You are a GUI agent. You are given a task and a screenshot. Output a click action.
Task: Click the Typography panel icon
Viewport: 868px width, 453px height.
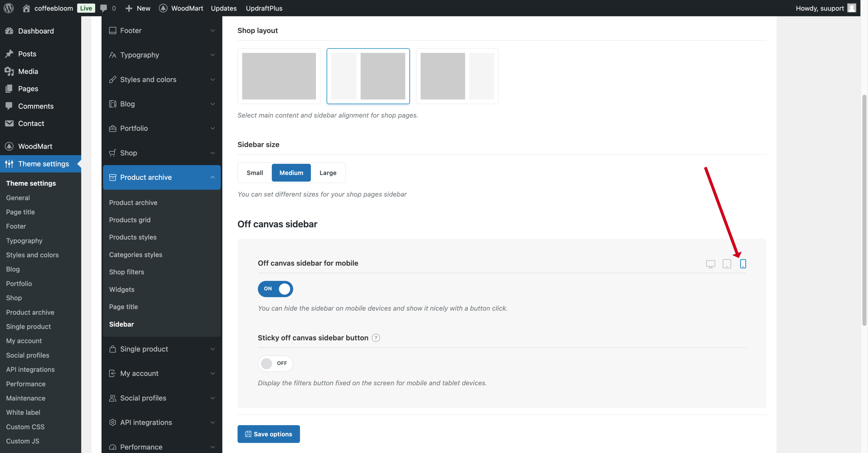pyautogui.click(x=113, y=55)
